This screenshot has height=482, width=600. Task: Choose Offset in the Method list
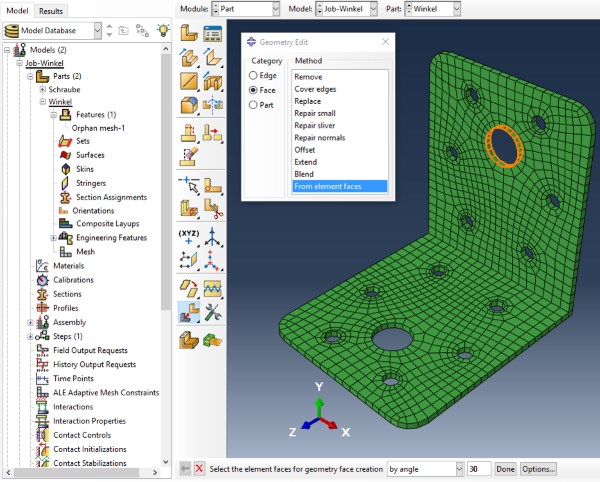pos(339,150)
